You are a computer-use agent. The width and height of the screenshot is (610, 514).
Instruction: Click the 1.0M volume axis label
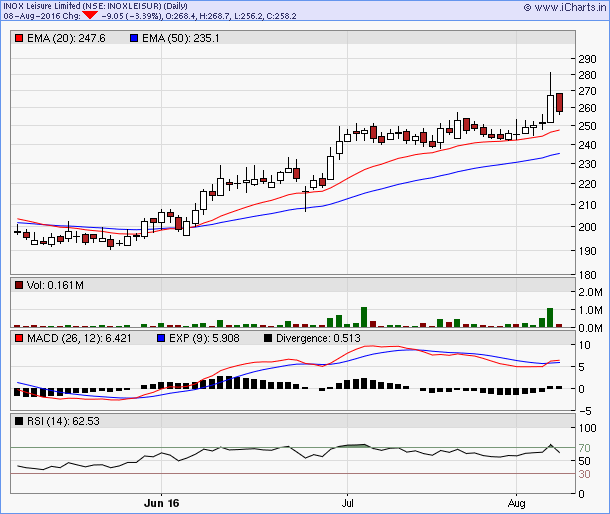(590, 310)
